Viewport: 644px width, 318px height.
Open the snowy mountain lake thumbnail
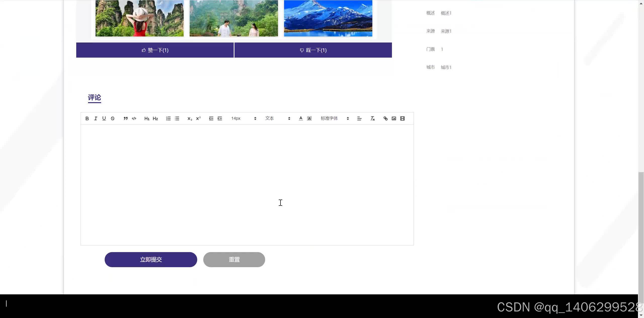328,18
